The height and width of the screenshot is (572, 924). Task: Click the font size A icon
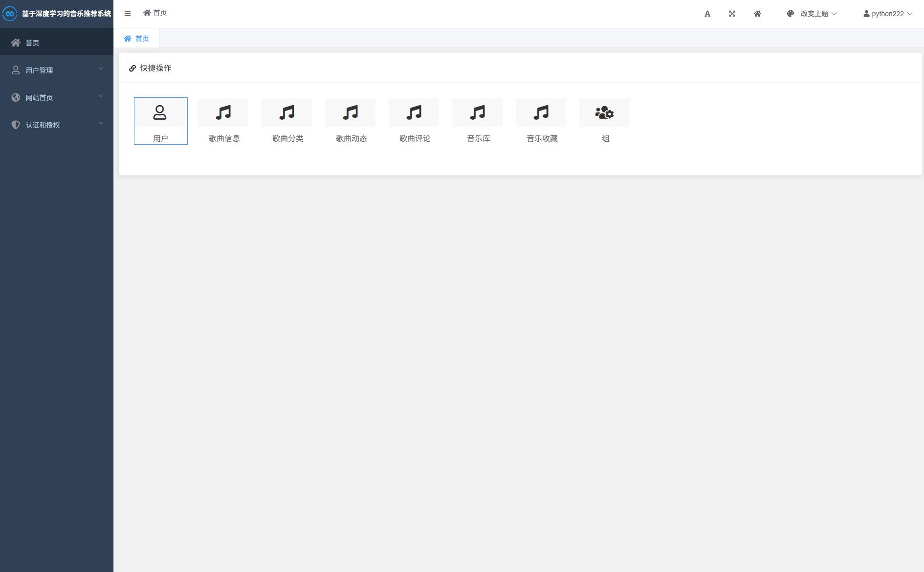[x=707, y=14]
